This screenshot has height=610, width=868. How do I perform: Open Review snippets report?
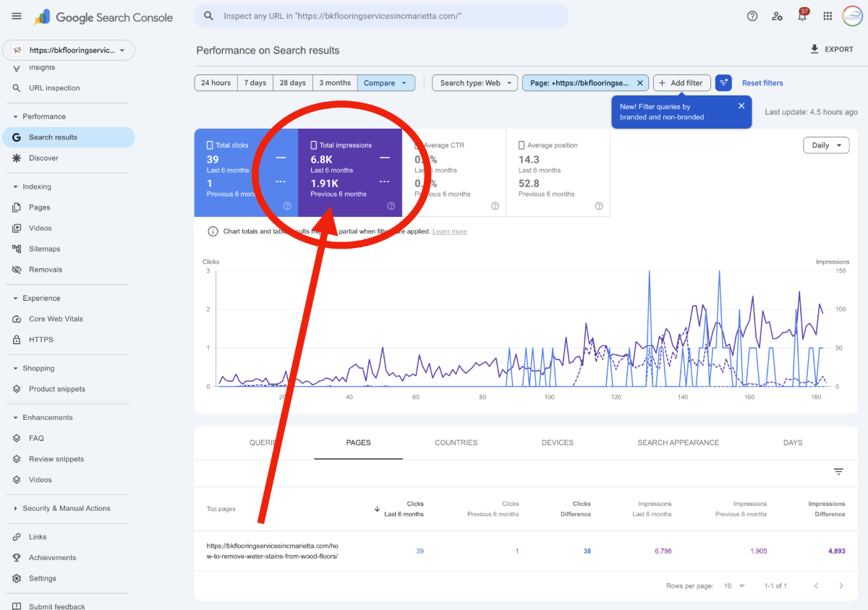(x=67, y=459)
